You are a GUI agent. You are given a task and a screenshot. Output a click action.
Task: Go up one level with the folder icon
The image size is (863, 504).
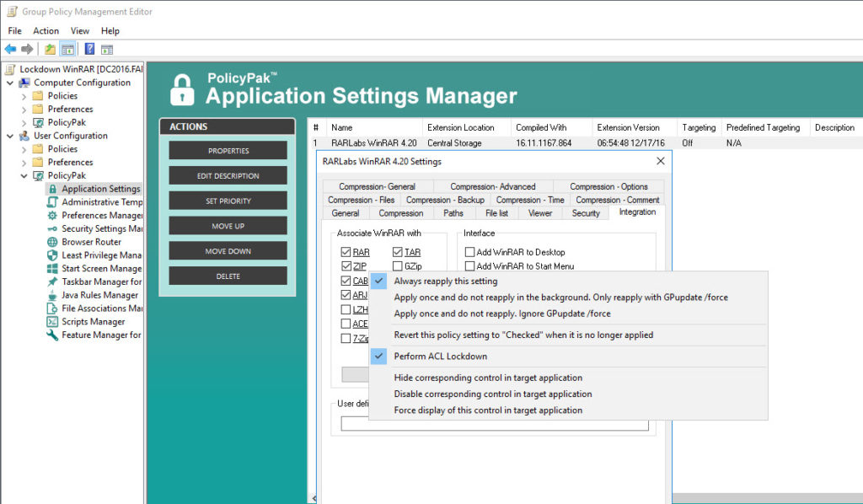50,49
